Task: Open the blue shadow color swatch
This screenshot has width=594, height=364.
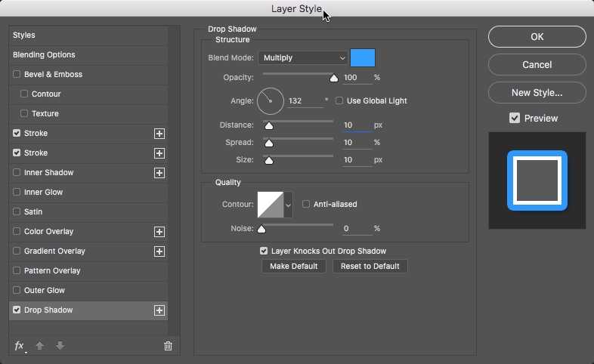Action: click(x=363, y=57)
